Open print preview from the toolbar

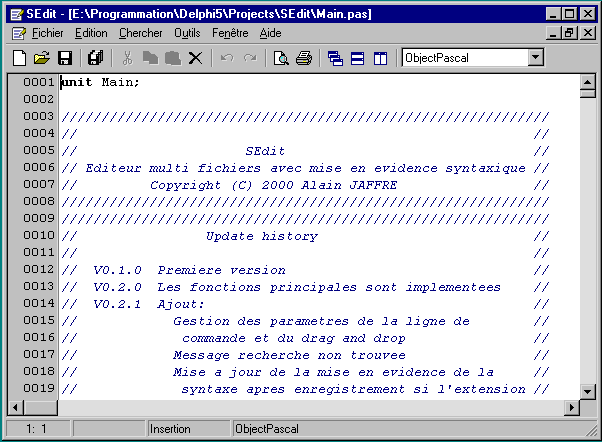coord(282,58)
